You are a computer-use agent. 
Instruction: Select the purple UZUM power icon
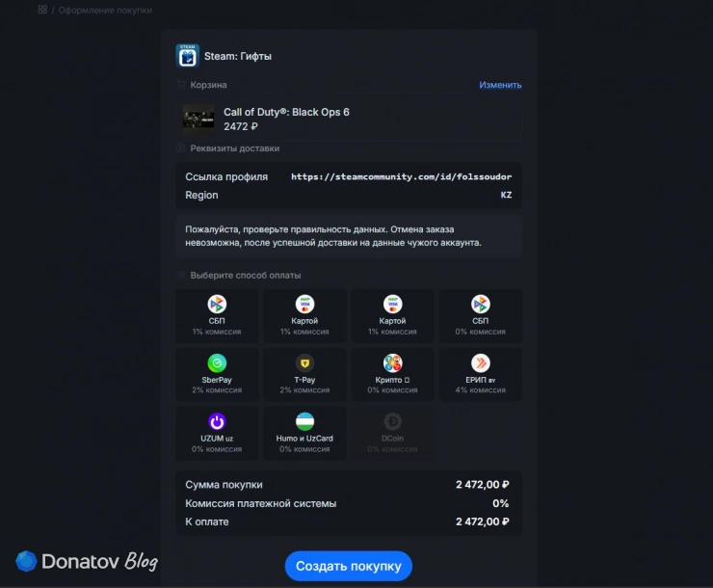click(217, 421)
